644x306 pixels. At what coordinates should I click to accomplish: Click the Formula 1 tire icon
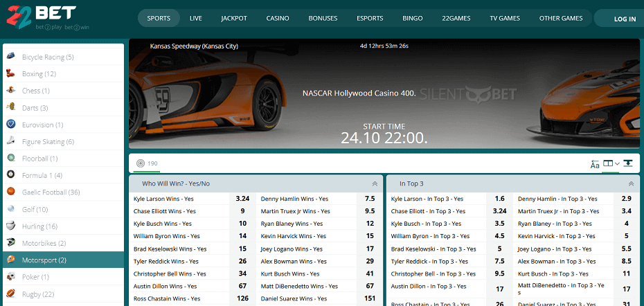11,175
